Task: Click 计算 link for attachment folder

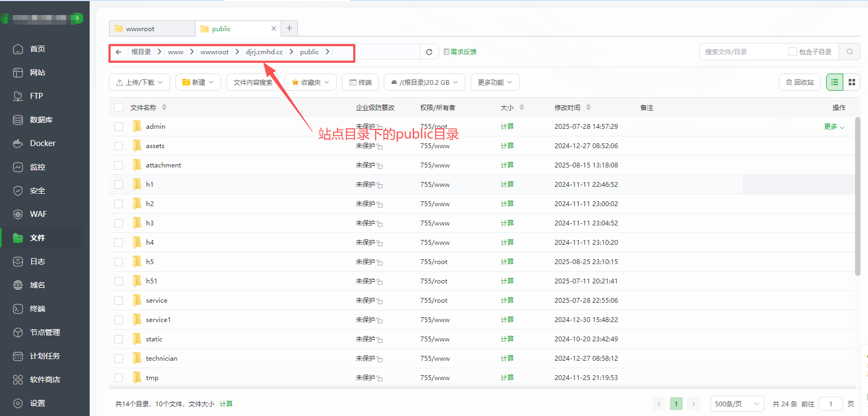Action: click(x=507, y=165)
